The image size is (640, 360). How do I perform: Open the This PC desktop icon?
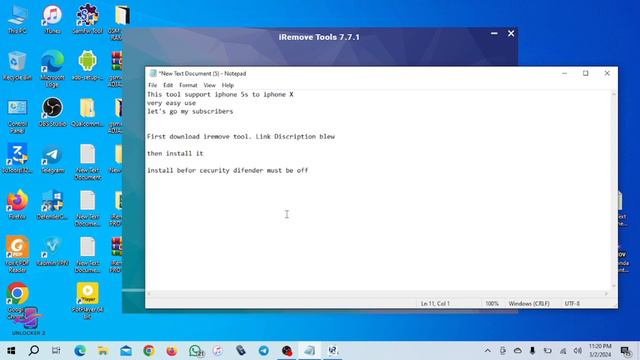point(17,20)
